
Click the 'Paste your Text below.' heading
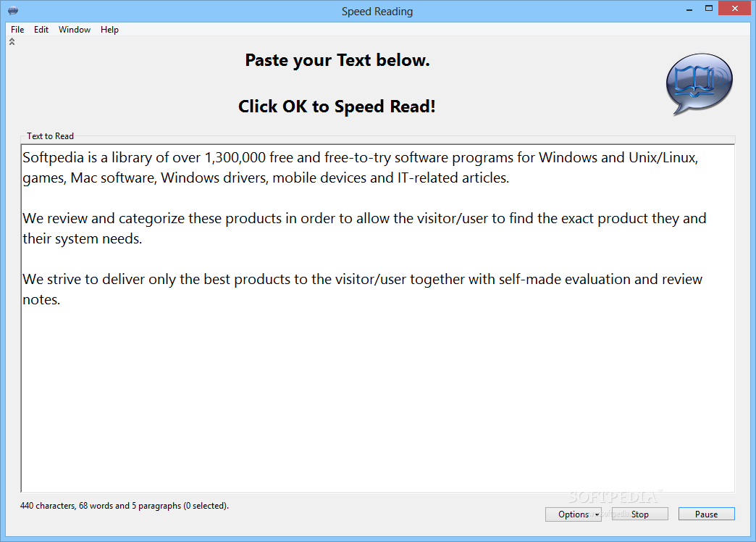[337, 60]
